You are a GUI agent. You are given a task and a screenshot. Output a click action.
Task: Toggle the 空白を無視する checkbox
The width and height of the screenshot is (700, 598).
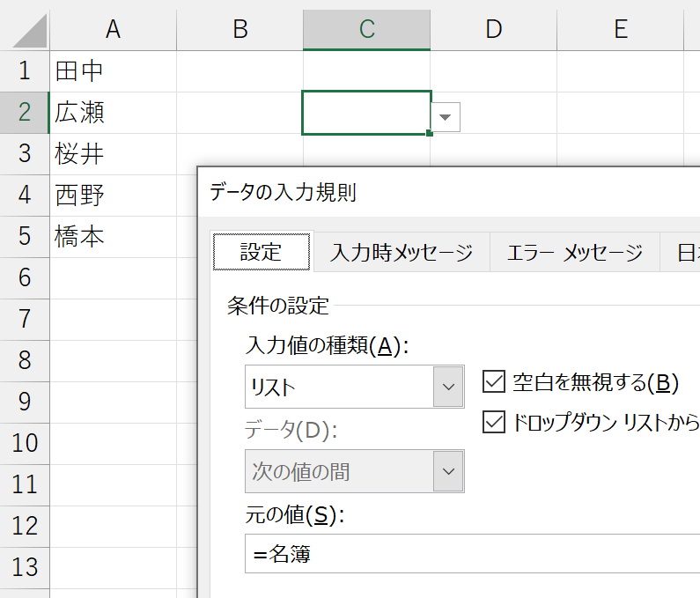coord(494,382)
